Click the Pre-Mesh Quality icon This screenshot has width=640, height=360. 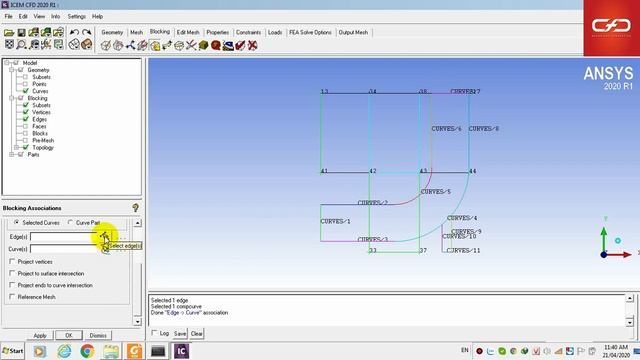coord(216,45)
